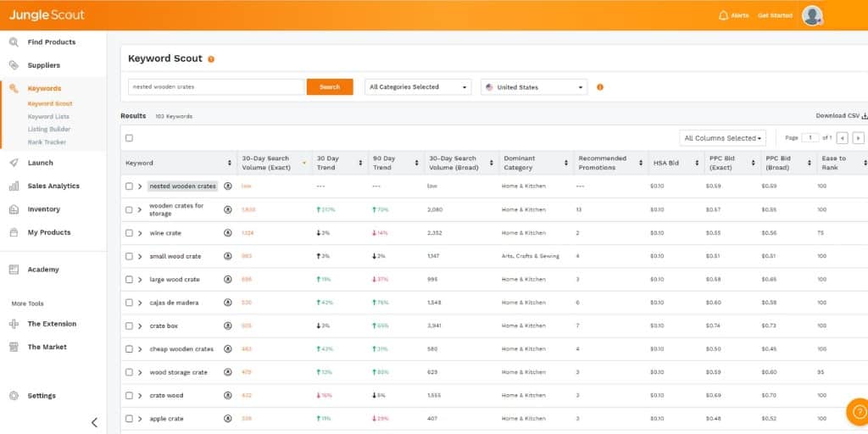868x434 pixels.
Task: Click Get Started in the header
Action: 775,15
